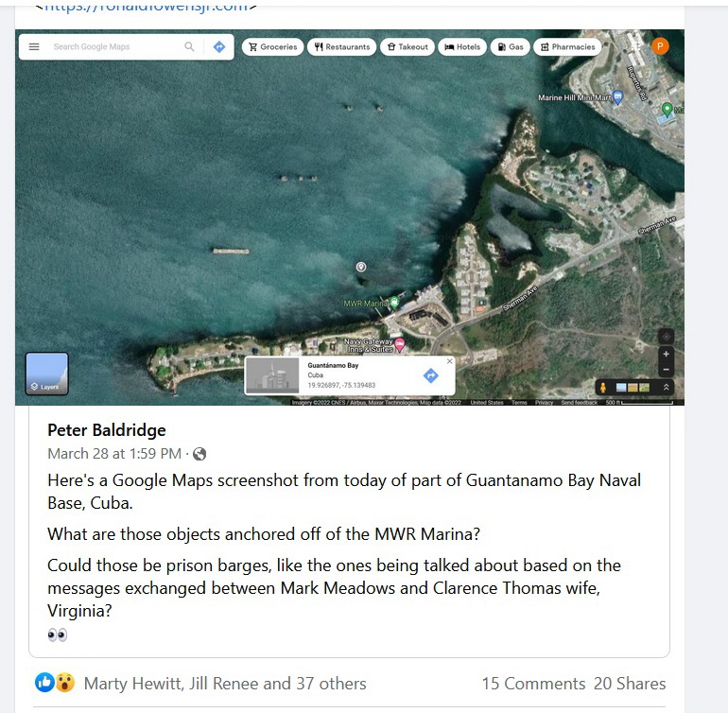Open directions via blue diamond icon in the search bar
Screen dimensions: 728x713
(x=219, y=47)
